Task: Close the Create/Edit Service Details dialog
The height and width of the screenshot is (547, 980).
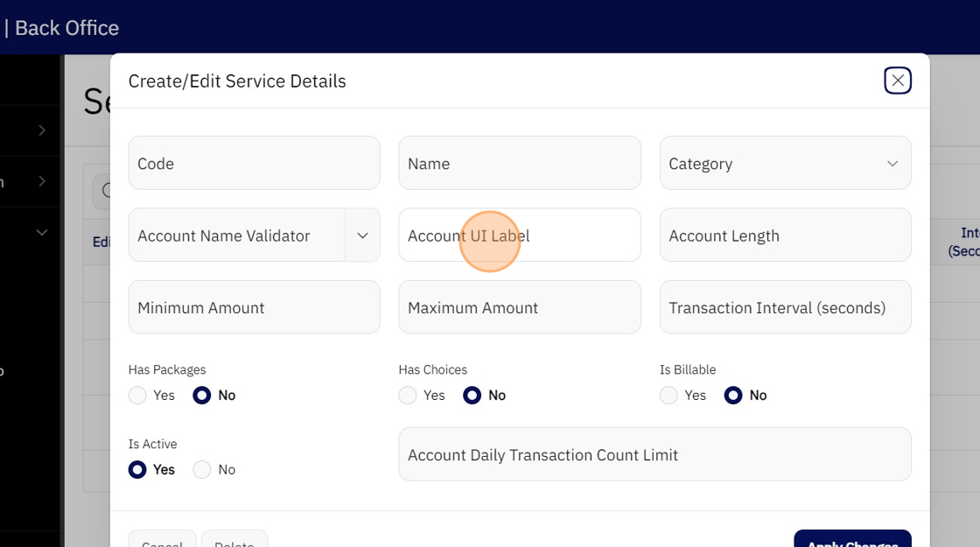Action: [x=897, y=81]
